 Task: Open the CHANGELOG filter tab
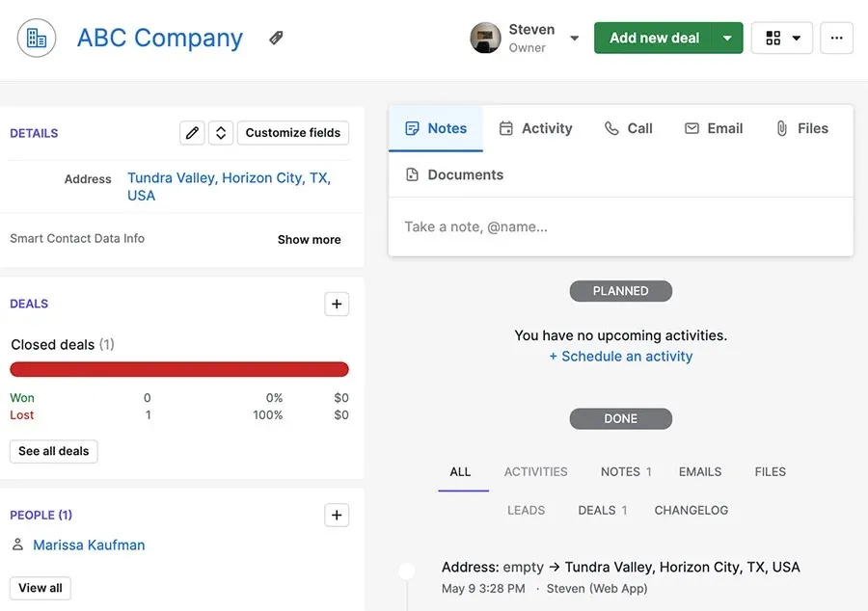point(691,510)
